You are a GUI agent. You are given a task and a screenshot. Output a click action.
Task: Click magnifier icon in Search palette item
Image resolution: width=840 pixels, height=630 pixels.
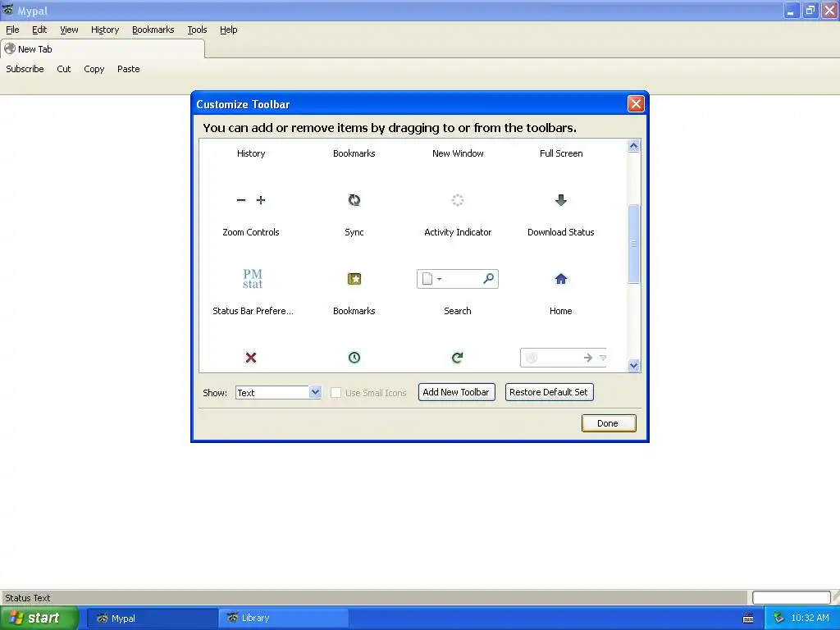point(489,279)
